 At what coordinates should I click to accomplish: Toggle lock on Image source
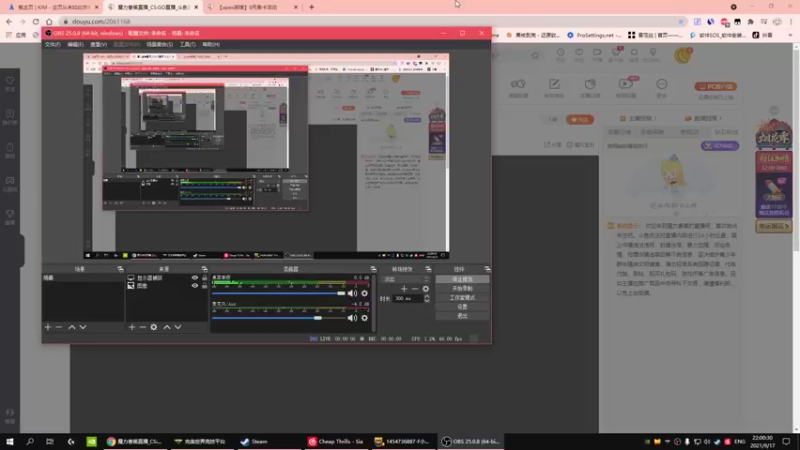[x=205, y=286]
